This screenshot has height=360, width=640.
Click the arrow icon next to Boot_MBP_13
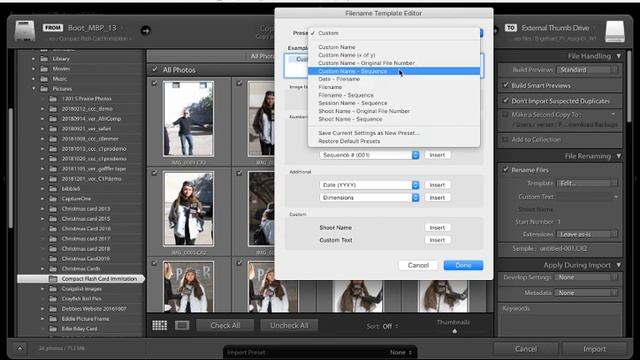coord(145,30)
